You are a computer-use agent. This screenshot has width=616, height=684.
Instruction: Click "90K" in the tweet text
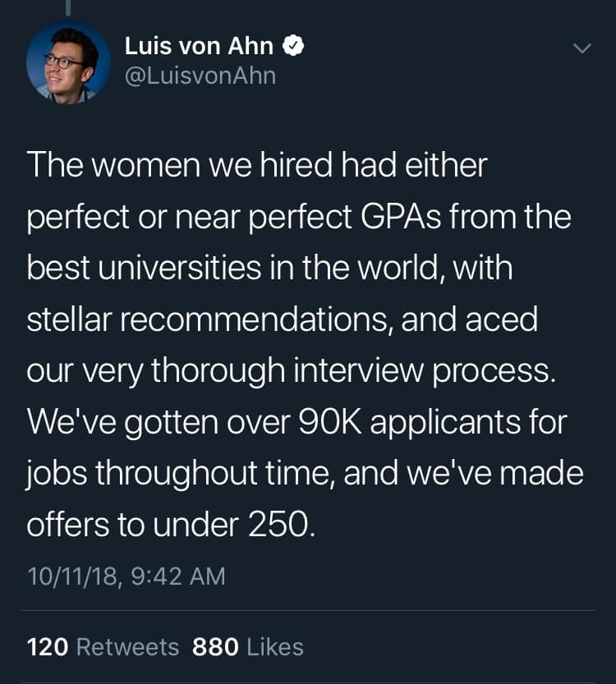point(291,423)
